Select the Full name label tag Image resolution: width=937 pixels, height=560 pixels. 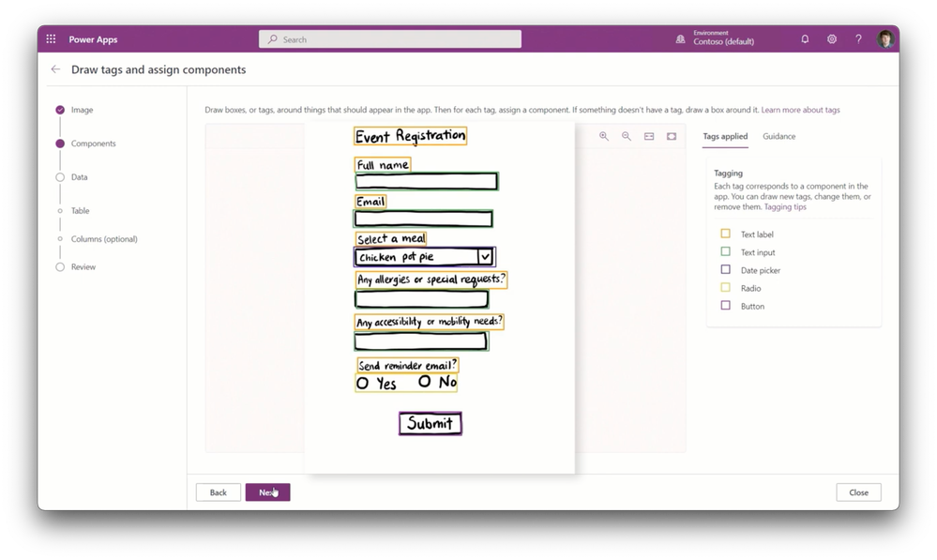coord(383,164)
